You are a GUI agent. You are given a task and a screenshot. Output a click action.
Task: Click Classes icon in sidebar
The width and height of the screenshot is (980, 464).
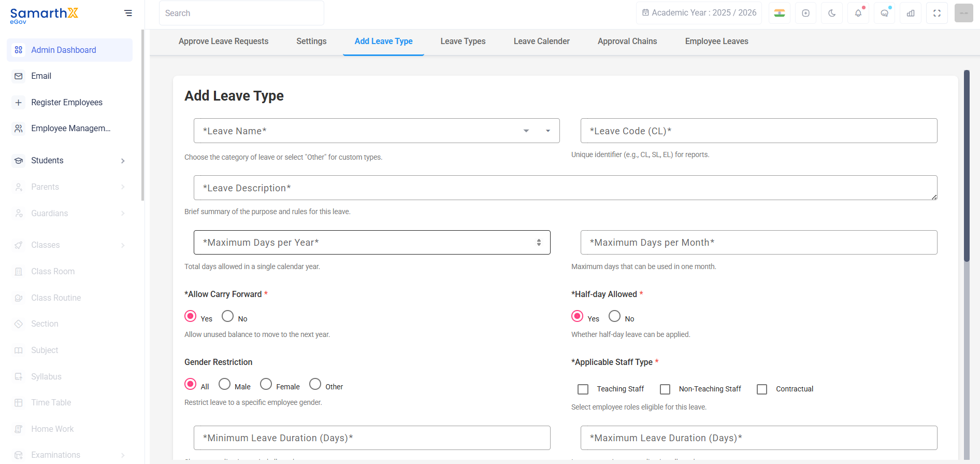tap(19, 245)
